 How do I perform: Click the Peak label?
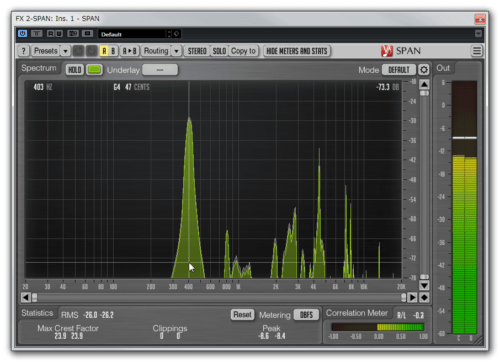[271, 328]
